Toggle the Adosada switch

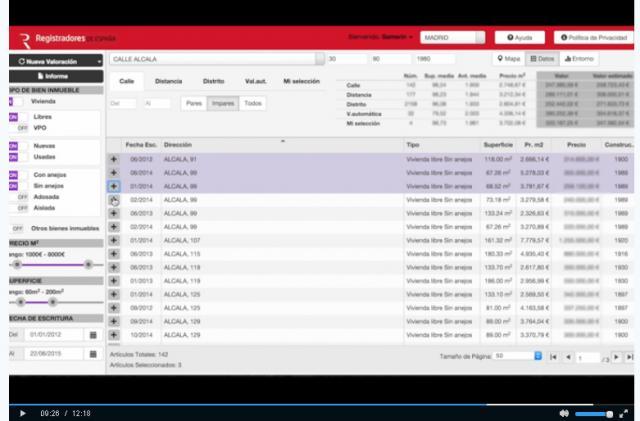click(18, 197)
